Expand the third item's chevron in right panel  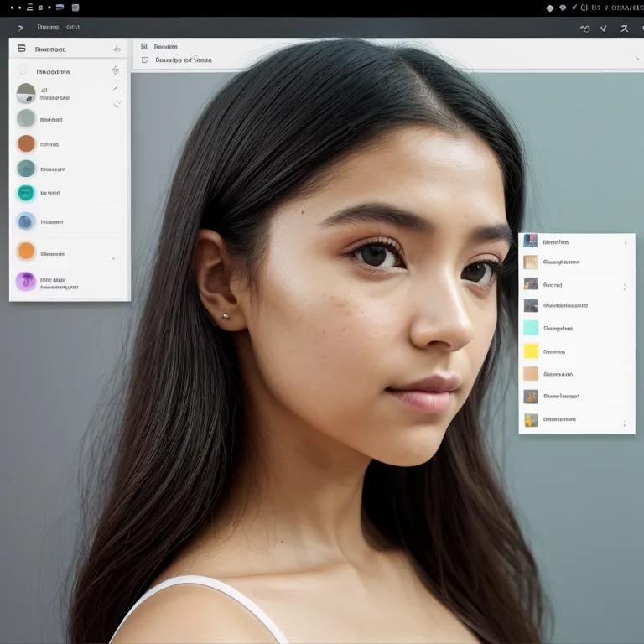(x=625, y=287)
